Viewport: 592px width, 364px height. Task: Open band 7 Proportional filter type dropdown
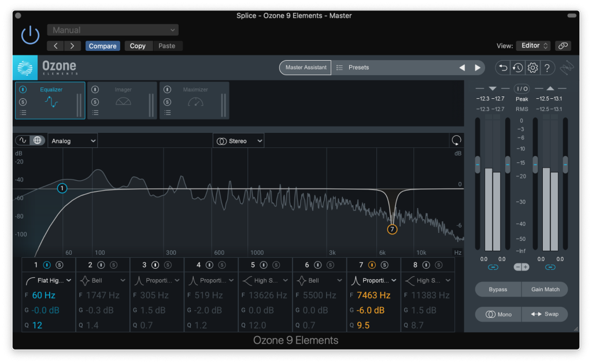pos(374,280)
